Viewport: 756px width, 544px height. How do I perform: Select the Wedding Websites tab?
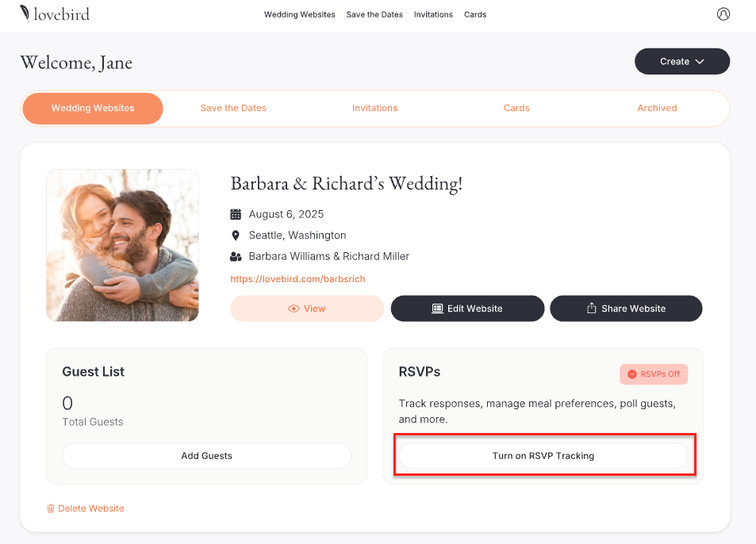click(93, 109)
